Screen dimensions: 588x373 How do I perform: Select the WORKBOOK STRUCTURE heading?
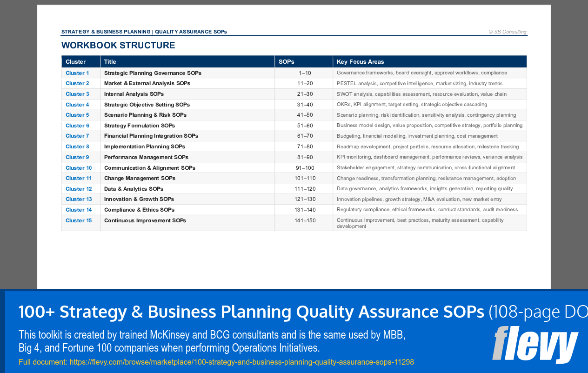118,45
